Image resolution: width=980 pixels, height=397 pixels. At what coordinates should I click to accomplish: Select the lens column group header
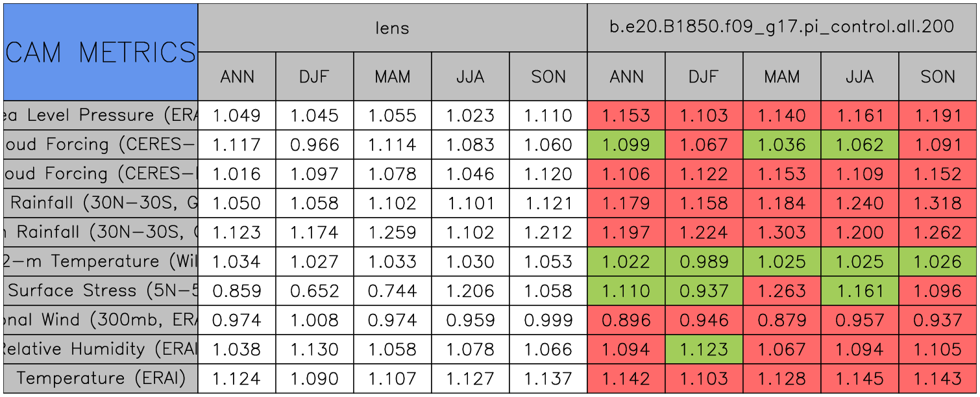(392, 27)
